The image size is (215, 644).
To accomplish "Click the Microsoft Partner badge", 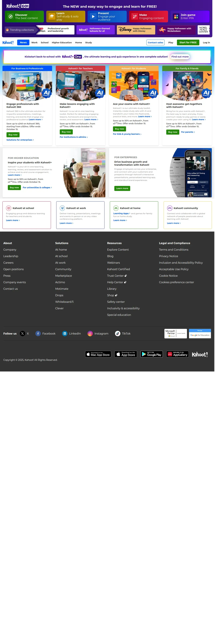I will click(x=176, y=334).
